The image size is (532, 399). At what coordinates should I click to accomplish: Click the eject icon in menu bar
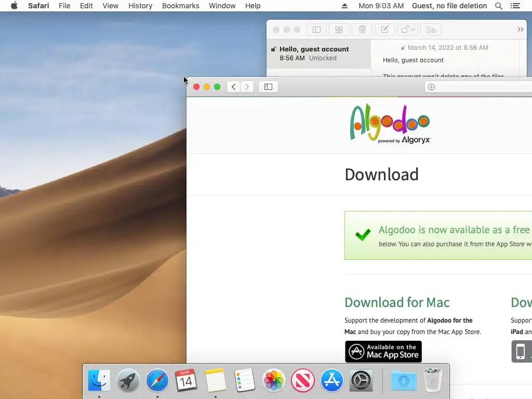[x=344, y=6]
